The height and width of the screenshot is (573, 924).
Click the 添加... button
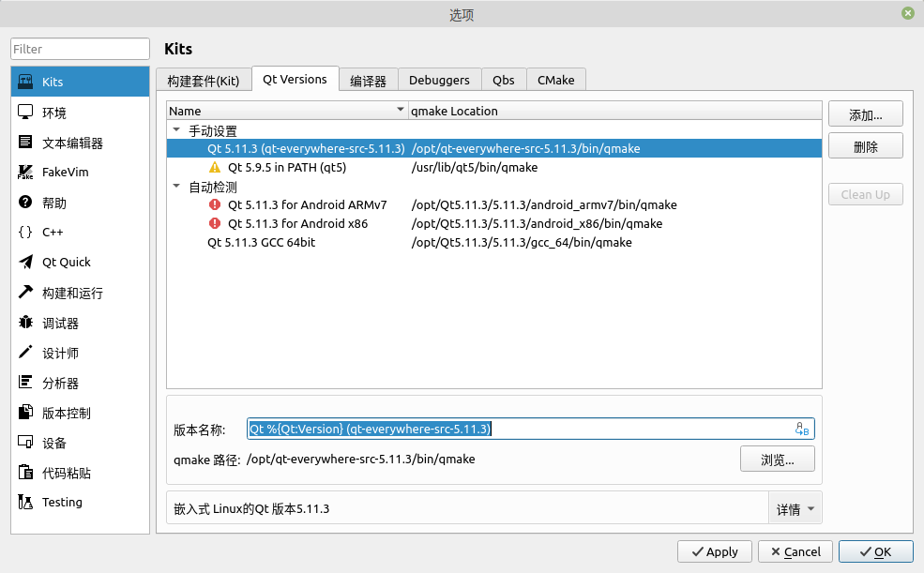(866, 114)
